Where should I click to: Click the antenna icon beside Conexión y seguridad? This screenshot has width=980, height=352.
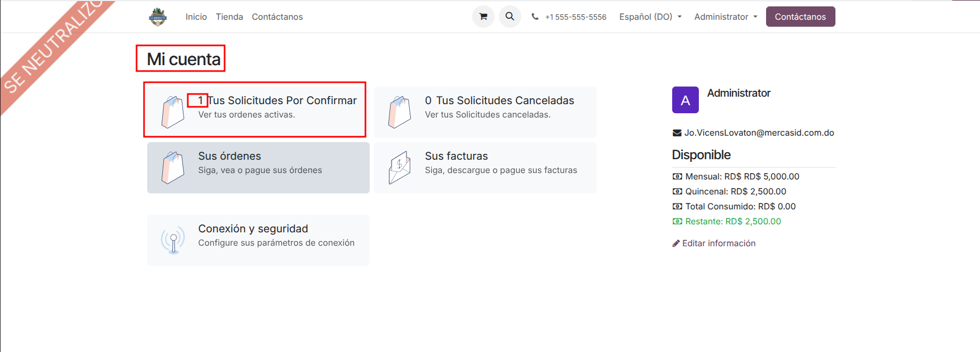(173, 240)
